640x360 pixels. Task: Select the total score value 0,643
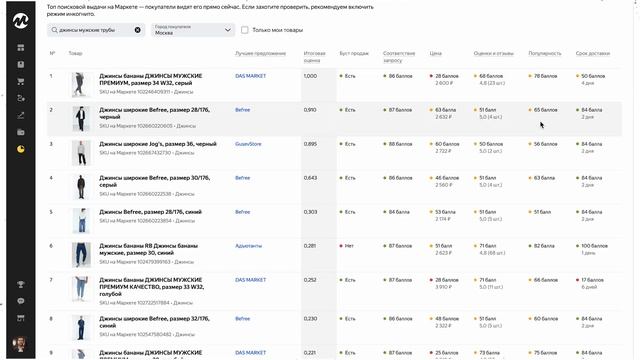310,178
